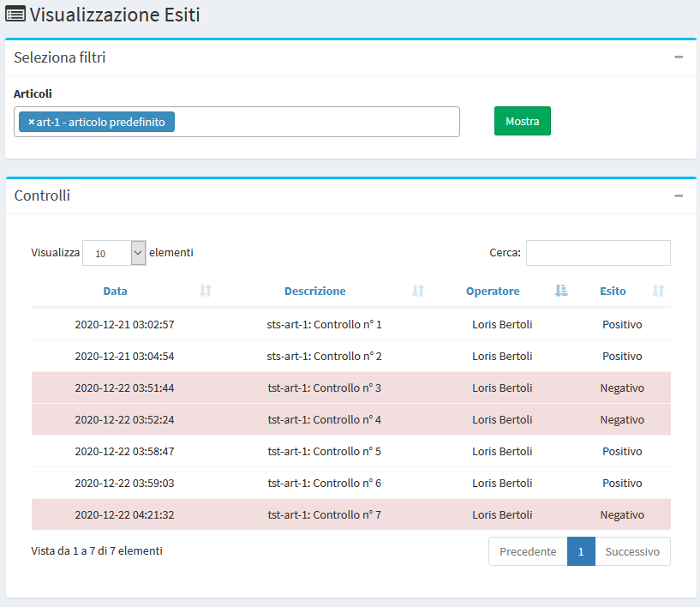The height and width of the screenshot is (607, 700).
Task: Select page 1 in pagination
Action: pyautogui.click(x=581, y=551)
